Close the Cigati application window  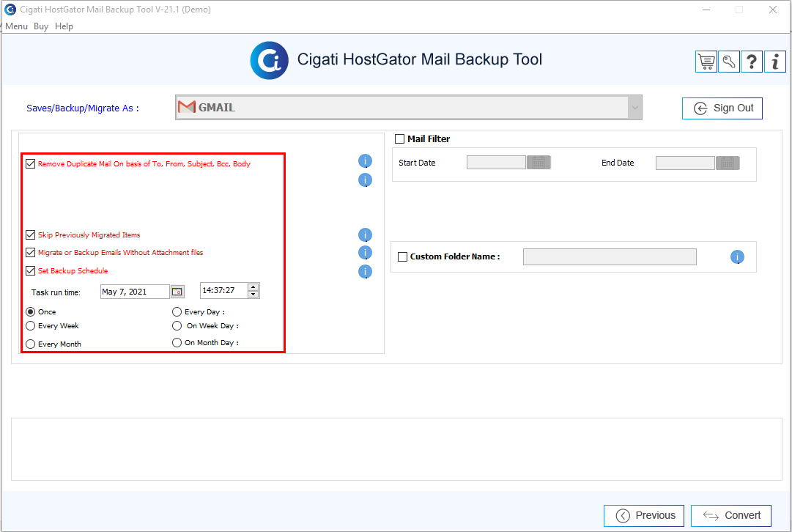pyautogui.click(x=773, y=10)
